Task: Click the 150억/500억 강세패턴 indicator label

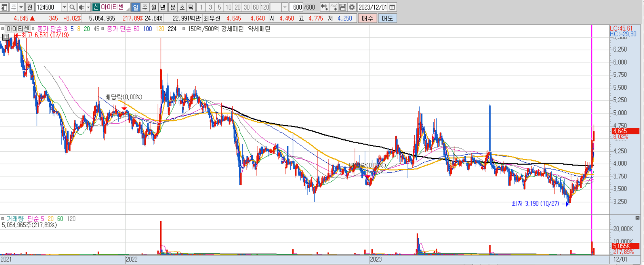Action: click(x=216, y=29)
